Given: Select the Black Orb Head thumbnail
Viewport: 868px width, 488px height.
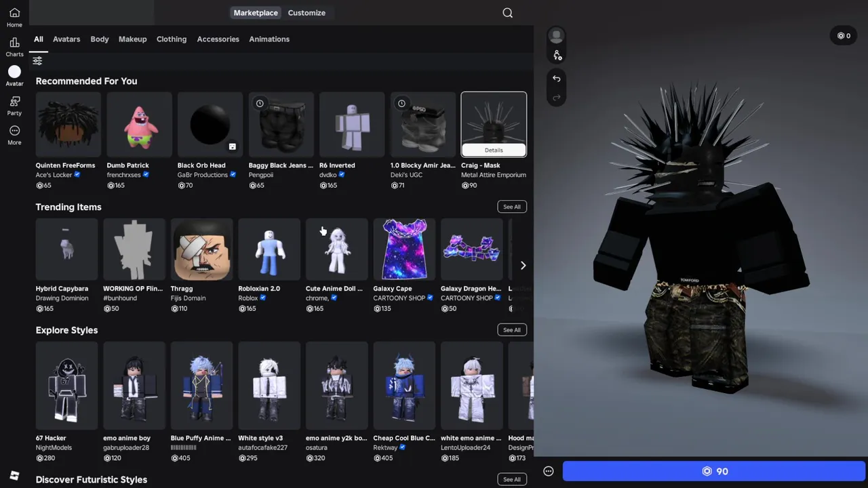Looking at the screenshot, I should pyautogui.click(x=210, y=125).
